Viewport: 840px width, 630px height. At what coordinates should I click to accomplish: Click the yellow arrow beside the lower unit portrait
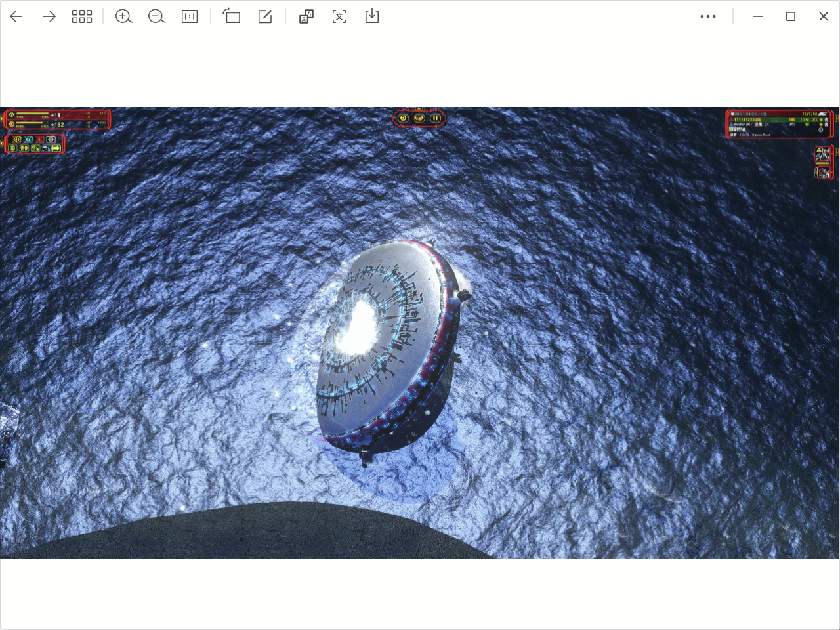(816, 173)
